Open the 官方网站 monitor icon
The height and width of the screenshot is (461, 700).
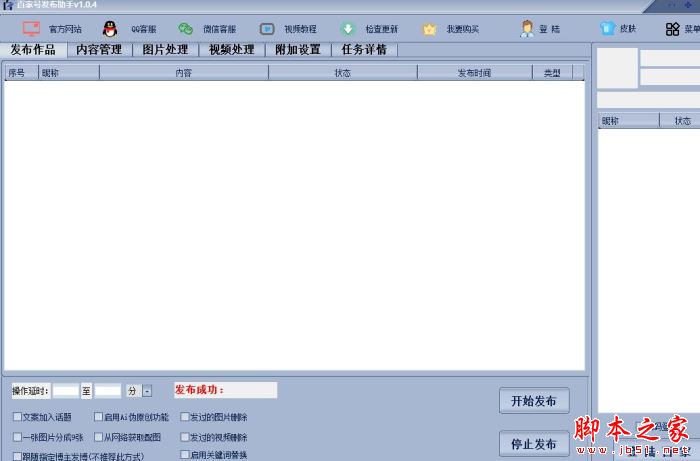click(x=31, y=29)
